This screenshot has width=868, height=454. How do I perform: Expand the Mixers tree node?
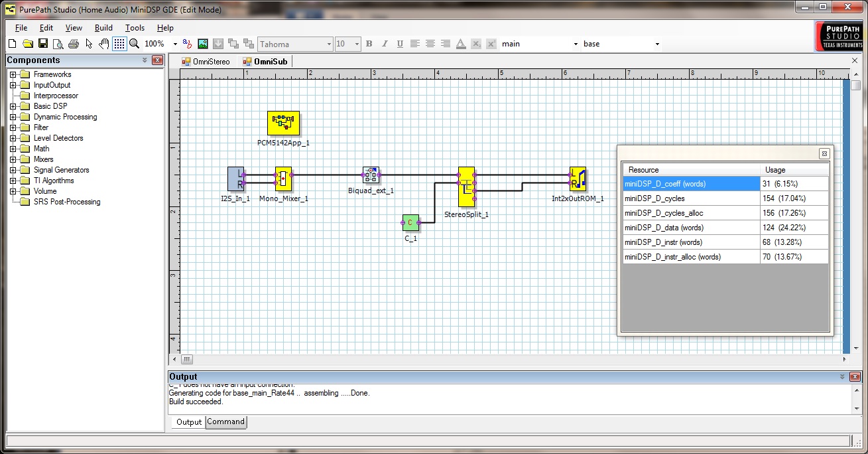13,159
